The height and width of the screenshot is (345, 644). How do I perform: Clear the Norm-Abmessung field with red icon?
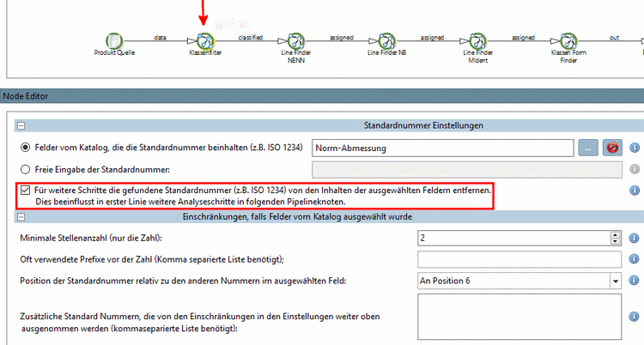point(612,148)
